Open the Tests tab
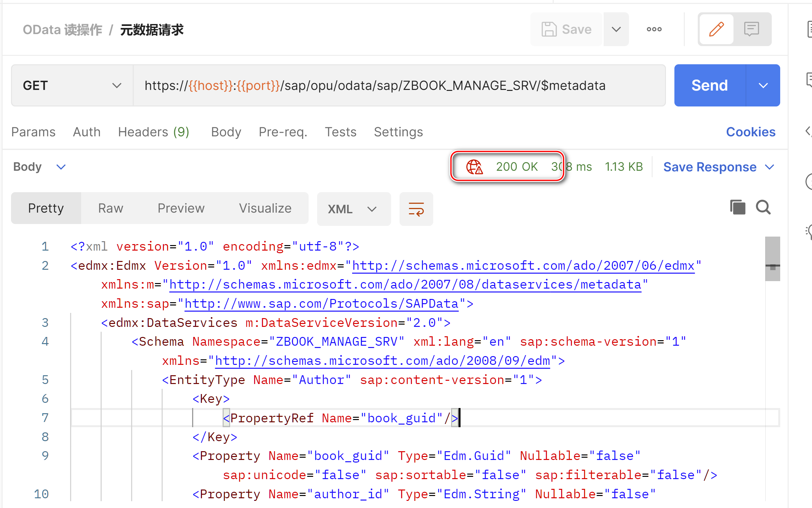Screen dimensions: 812x508 tap(340, 132)
